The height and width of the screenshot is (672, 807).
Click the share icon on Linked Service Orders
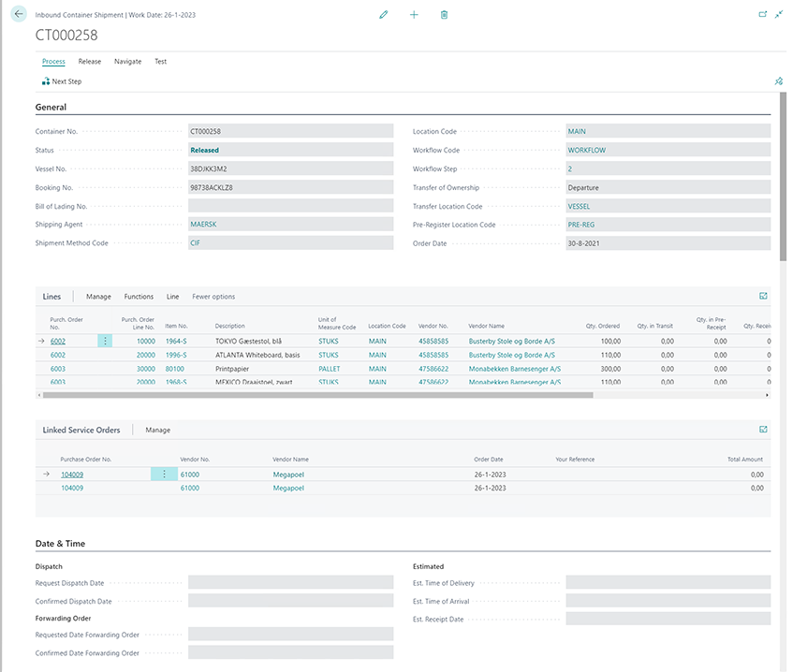pos(762,430)
